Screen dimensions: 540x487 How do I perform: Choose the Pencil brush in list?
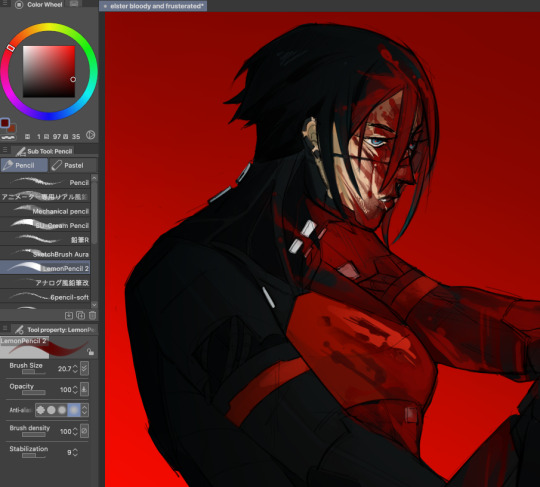tap(45, 182)
